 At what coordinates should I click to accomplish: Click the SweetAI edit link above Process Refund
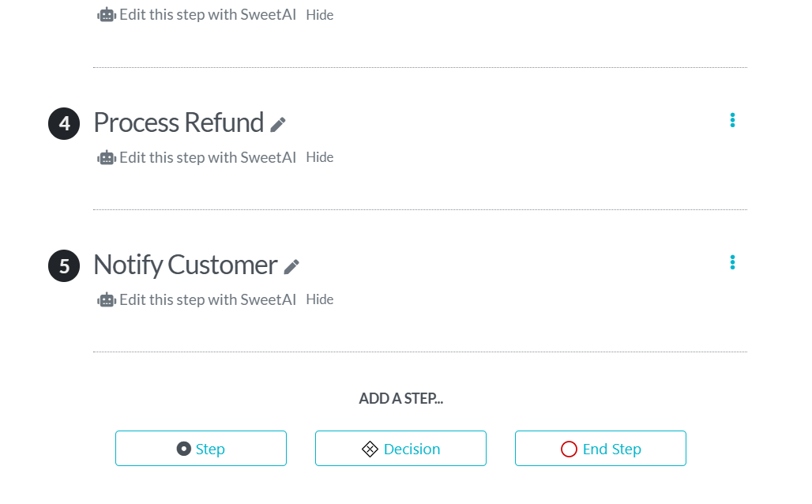pyautogui.click(x=208, y=15)
